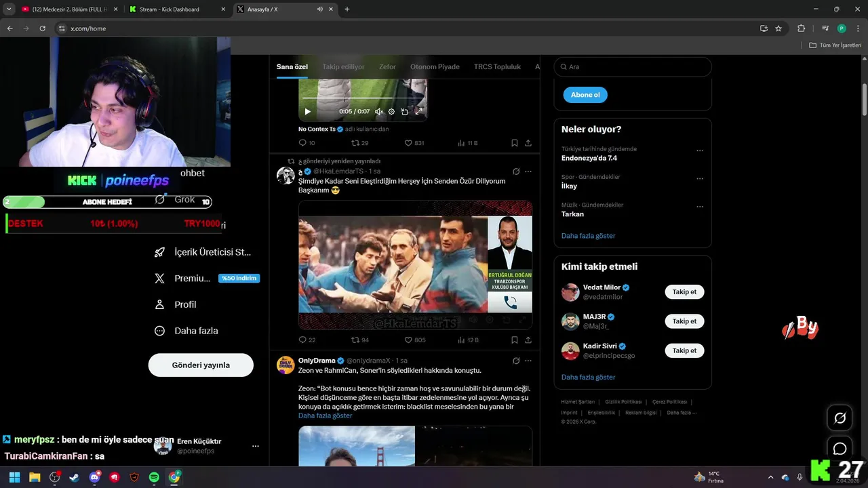Open the Premium sidebar item
The width and height of the screenshot is (868, 488).
pyautogui.click(x=207, y=278)
